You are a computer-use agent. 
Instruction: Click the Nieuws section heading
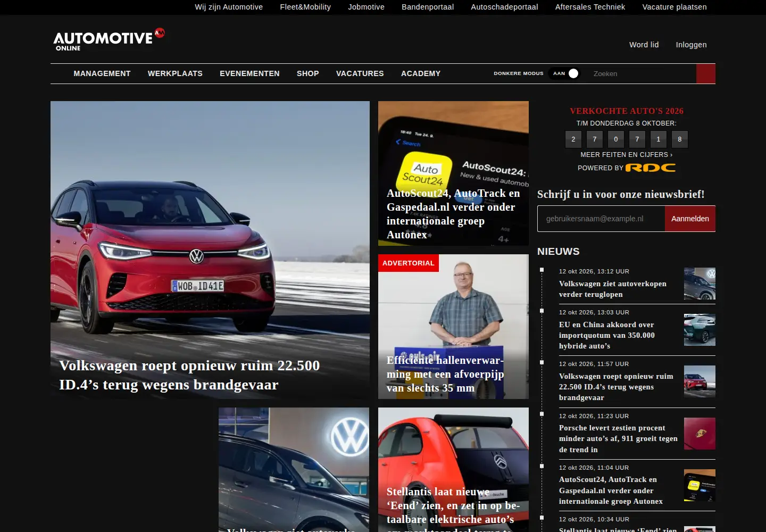pos(559,252)
